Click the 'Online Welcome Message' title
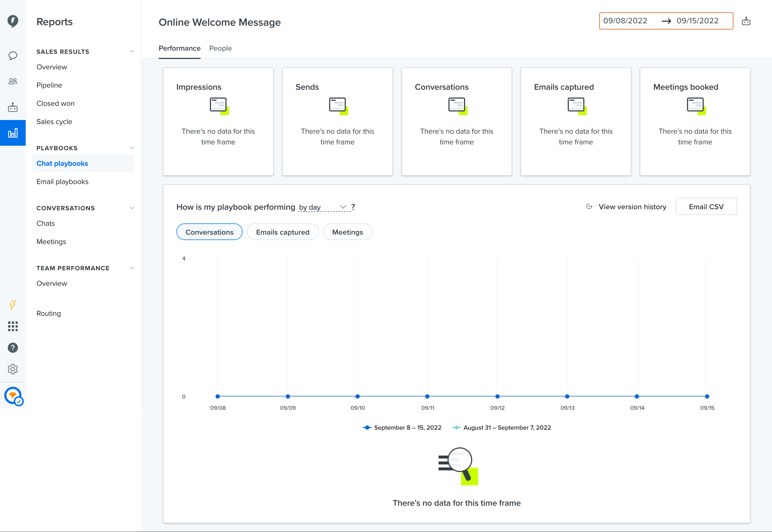Viewport: 772px width, 532px height. click(x=220, y=22)
